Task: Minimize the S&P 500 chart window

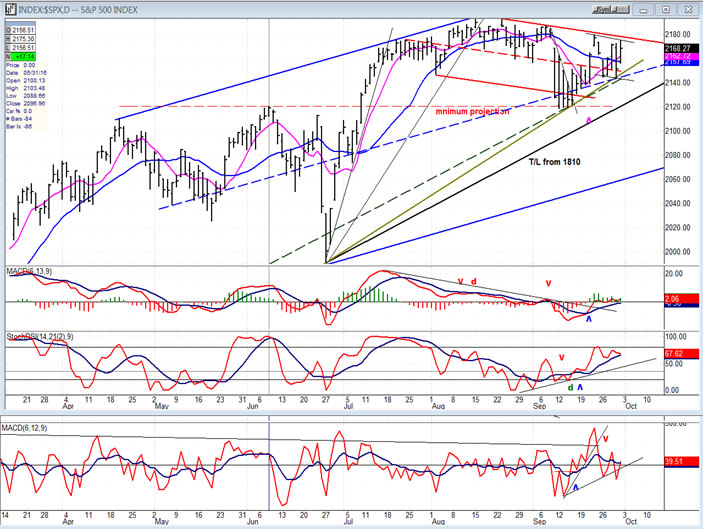Action: (643, 9)
